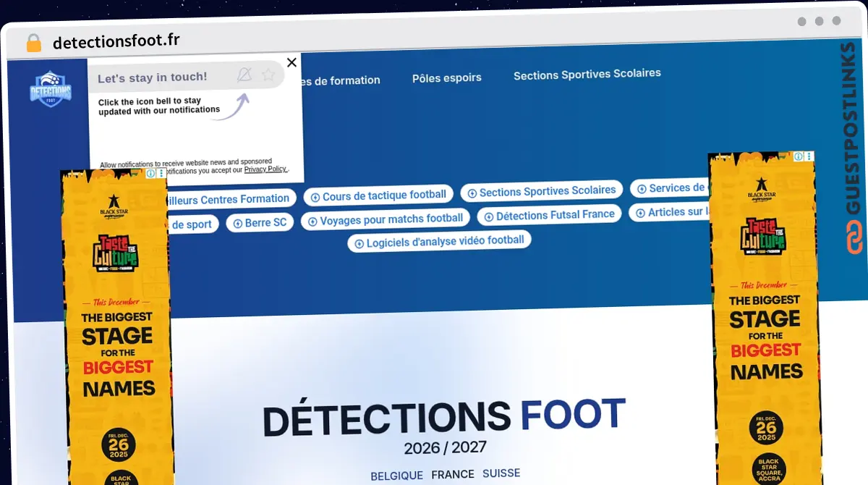Select Voyages pour matchs football tag
The width and height of the screenshot is (868, 485).
pyautogui.click(x=386, y=219)
